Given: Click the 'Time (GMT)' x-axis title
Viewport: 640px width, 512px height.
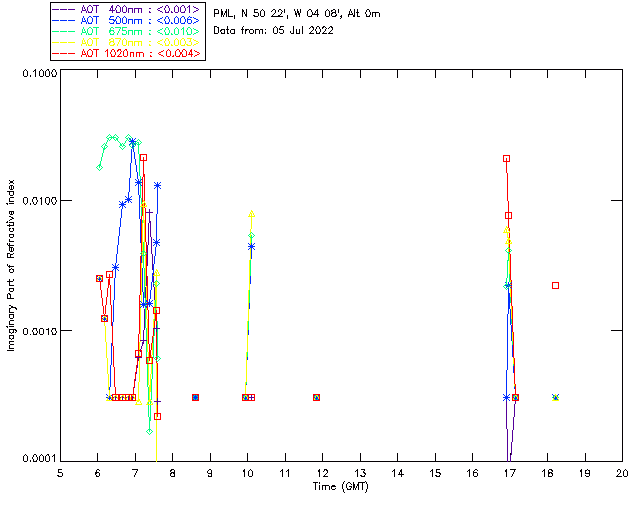Looking at the screenshot, I should tap(341, 486).
